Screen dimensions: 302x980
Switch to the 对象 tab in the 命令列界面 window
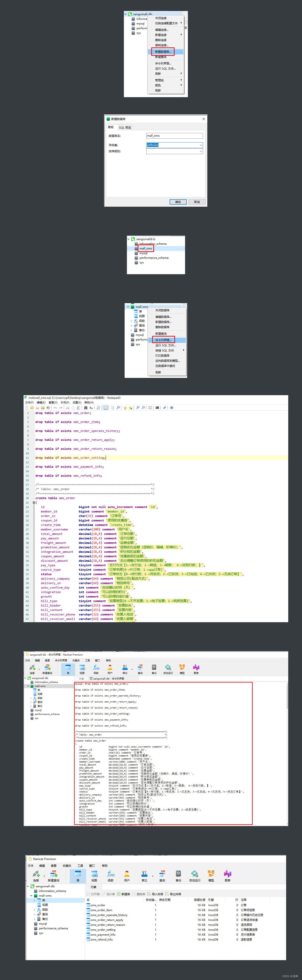coord(81,679)
